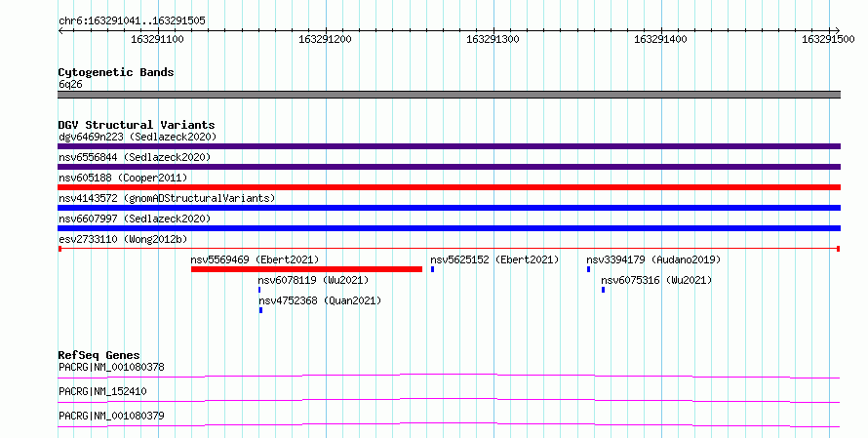Open variant nsv6607997 (Sedlazeck2020) label
This screenshot has width=868, height=438.
pos(135,219)
